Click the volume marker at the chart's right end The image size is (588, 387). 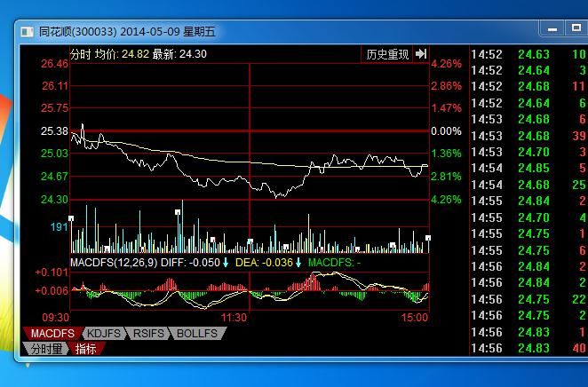point(428,238)
